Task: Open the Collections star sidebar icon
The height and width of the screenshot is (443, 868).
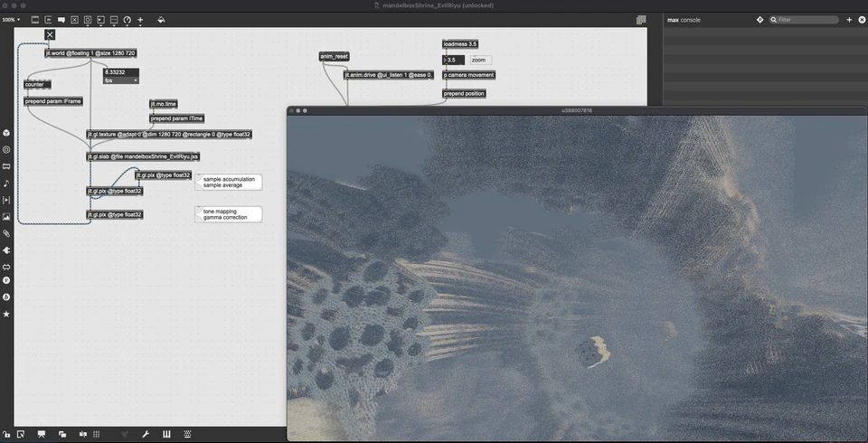Action: tap(6, 314)
